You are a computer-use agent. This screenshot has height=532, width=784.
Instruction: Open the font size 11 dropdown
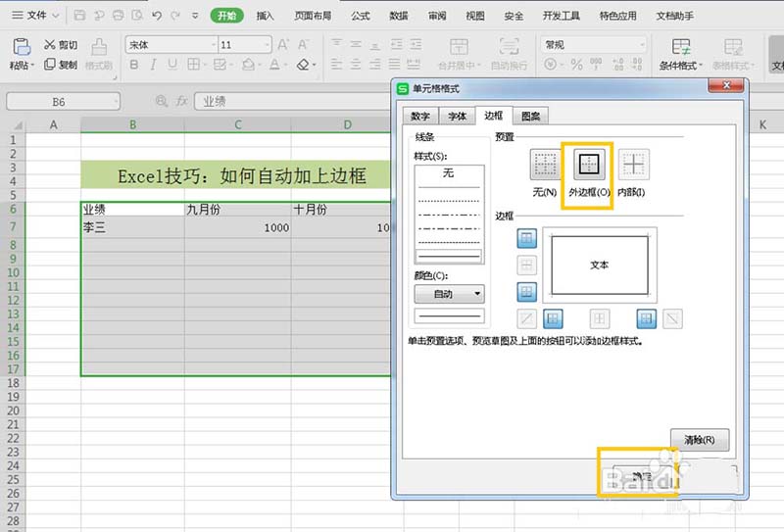coord(266,45)
